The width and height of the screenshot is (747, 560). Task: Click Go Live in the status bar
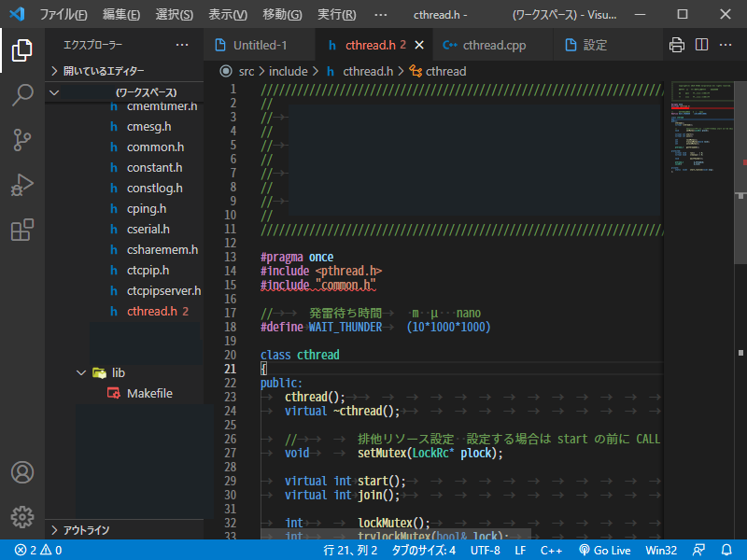[604, 550]
